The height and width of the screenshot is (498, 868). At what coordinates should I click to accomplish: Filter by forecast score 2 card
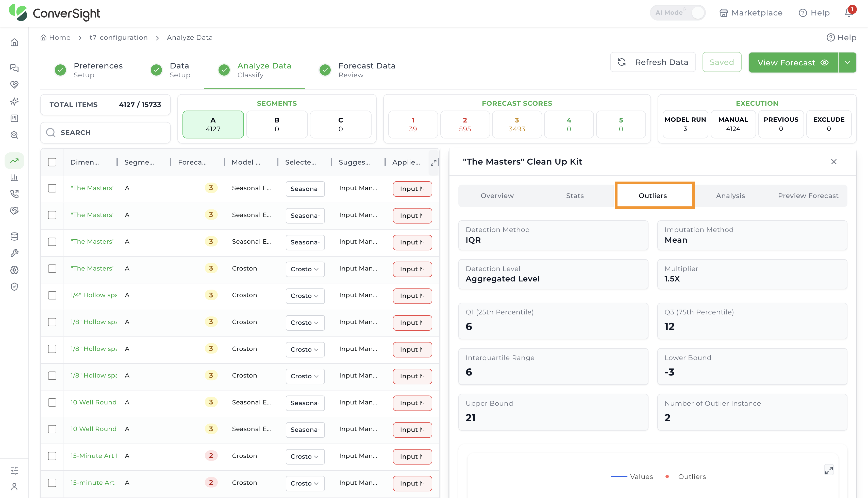465,124
